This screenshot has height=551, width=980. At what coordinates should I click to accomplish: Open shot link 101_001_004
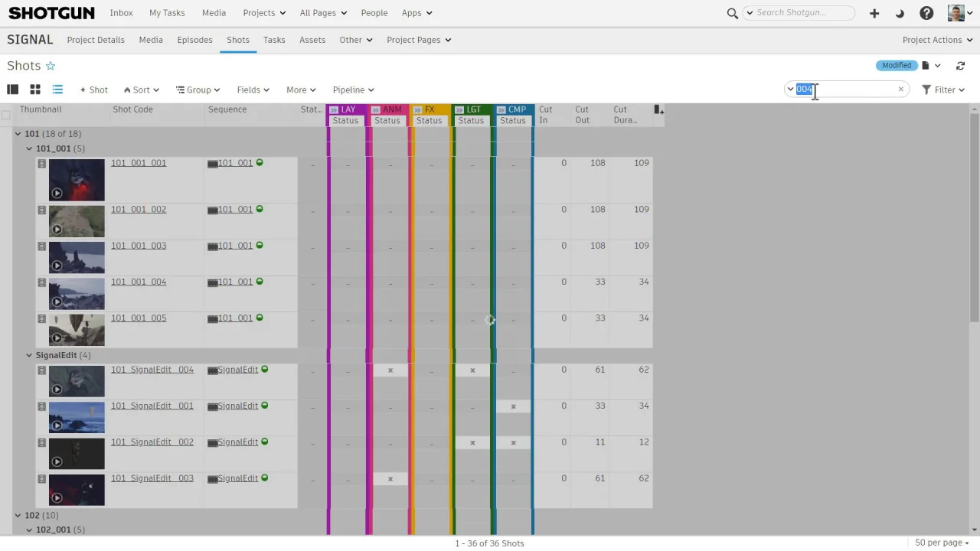139,282
